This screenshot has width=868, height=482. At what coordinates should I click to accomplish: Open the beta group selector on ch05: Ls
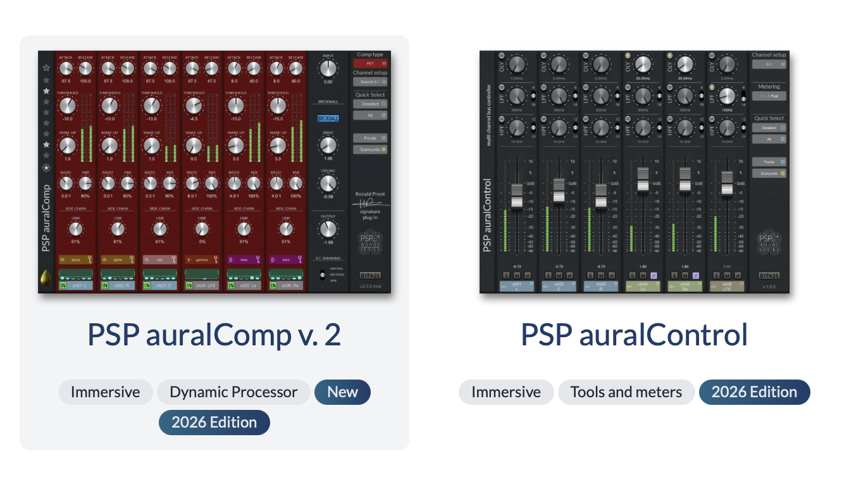point(244,260)
